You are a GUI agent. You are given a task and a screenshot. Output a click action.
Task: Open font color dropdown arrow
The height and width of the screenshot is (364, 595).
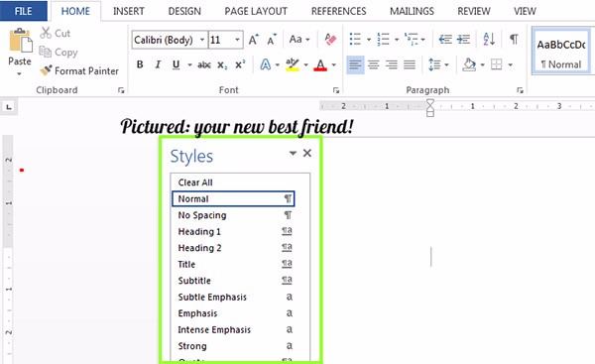[333, 65]
